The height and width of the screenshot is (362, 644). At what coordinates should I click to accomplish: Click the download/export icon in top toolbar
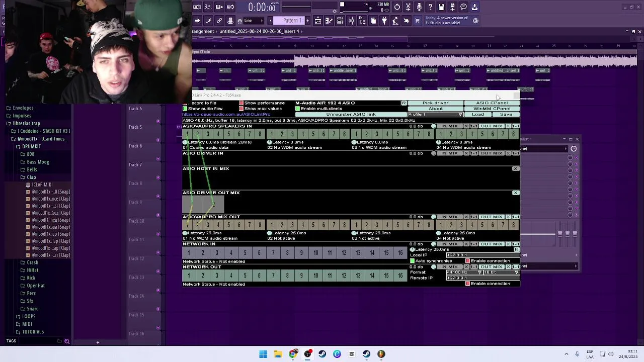[x=474, y=7]
